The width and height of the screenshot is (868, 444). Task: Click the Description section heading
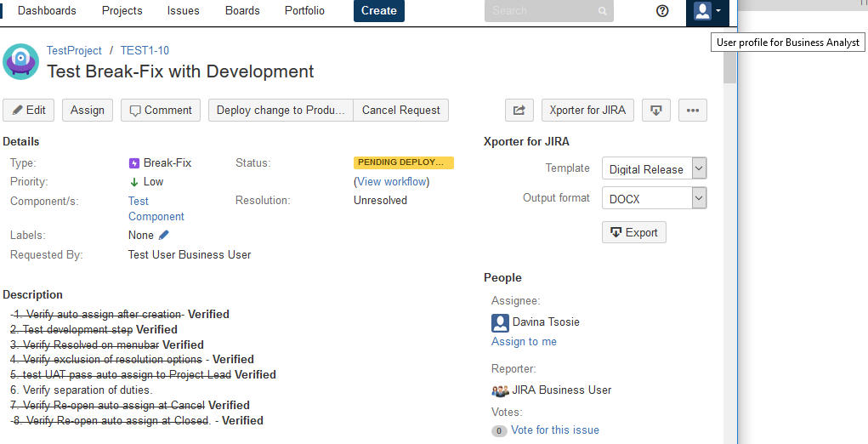[x=32, y=295]
